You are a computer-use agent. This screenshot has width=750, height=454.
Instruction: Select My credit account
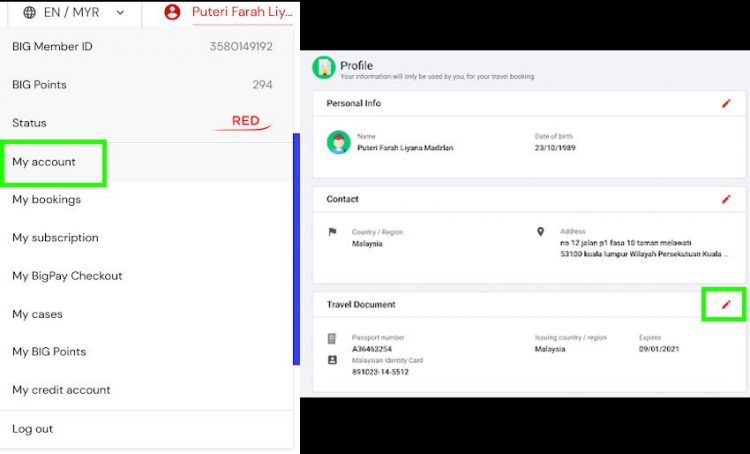[x=61, y=390]
